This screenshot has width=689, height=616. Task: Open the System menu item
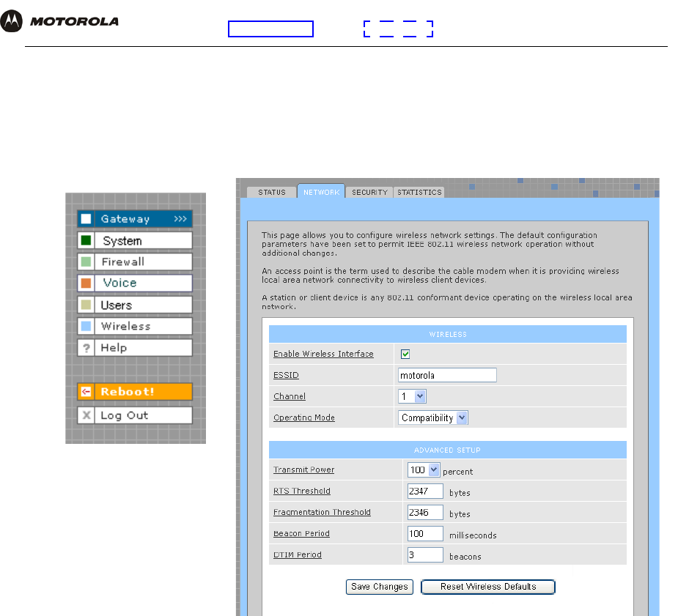pyautogui.click(x=135, y=240)
